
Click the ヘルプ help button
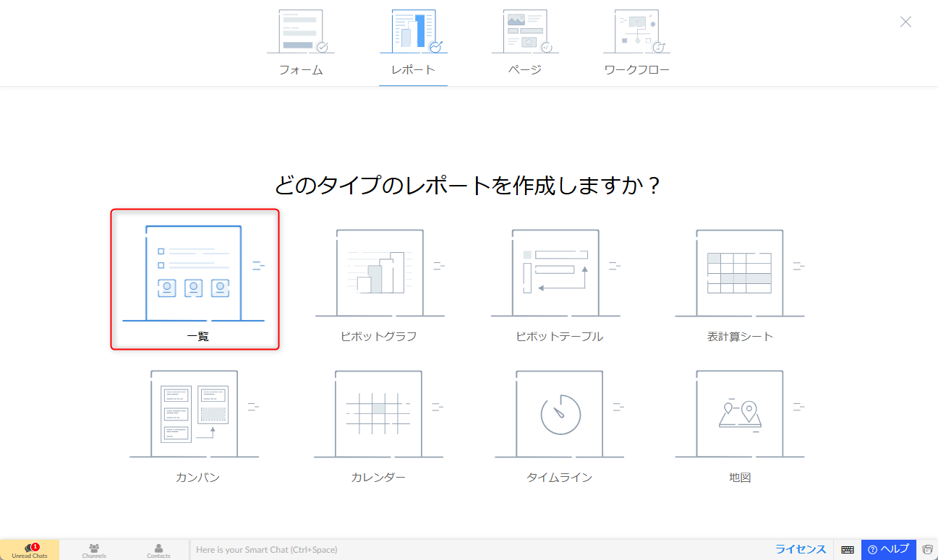(888, 549)
